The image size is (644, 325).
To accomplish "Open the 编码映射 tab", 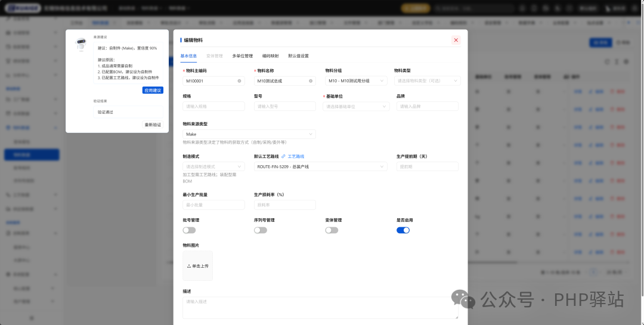I will [x=271, y=56].
